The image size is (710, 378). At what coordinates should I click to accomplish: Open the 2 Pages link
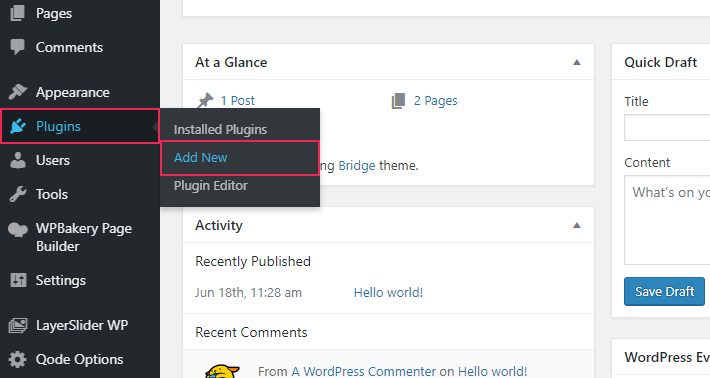click(435, 100)
